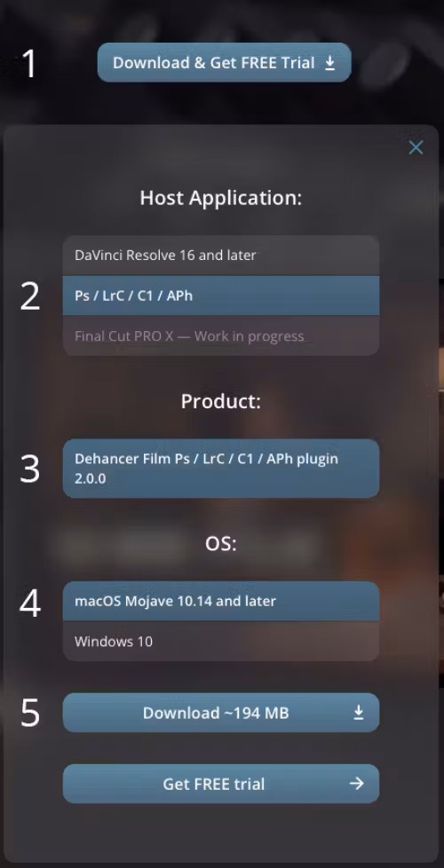Click the step number 2 label
Viewport: 444px width, 868px height.
coord(30,296)
